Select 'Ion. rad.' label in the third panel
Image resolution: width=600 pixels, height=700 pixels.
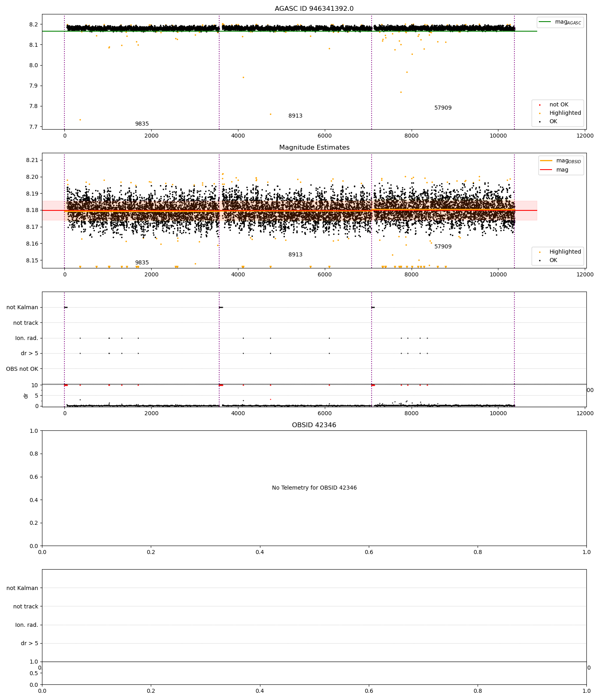pyautogui.click(x=27, y=338)
